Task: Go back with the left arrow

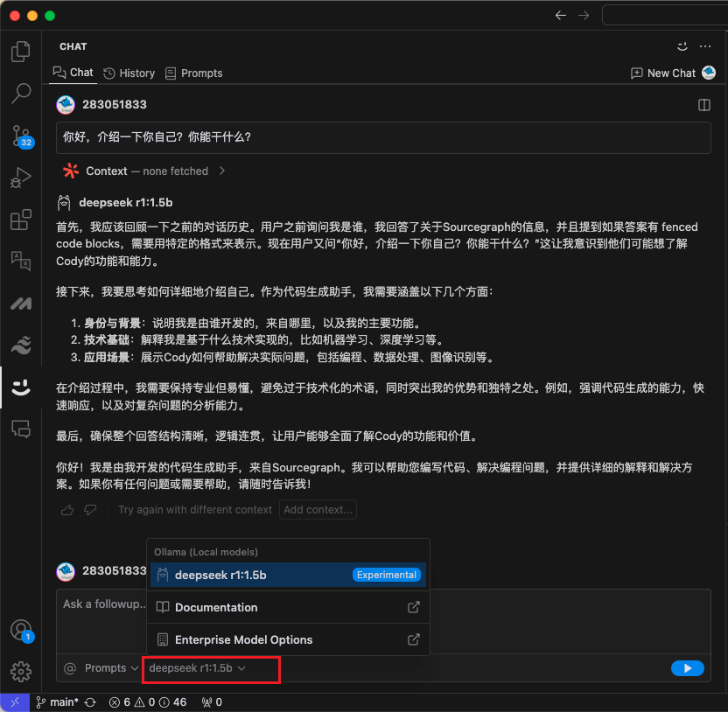Action: coord(560,16)
